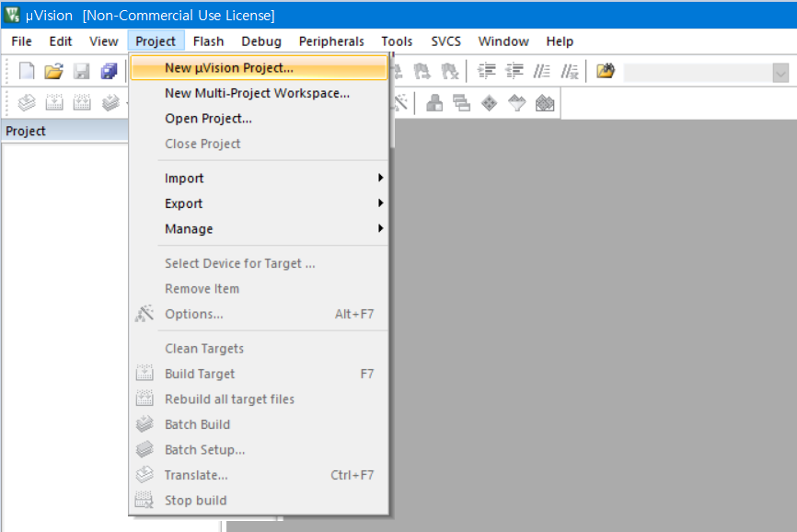
Task: Click the Indent selection icon
Action: pyautogui.click(x=487, y=71)
